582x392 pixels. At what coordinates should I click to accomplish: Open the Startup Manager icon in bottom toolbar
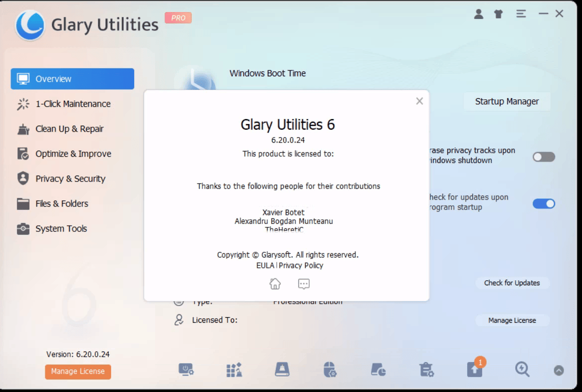click(186, 370)
